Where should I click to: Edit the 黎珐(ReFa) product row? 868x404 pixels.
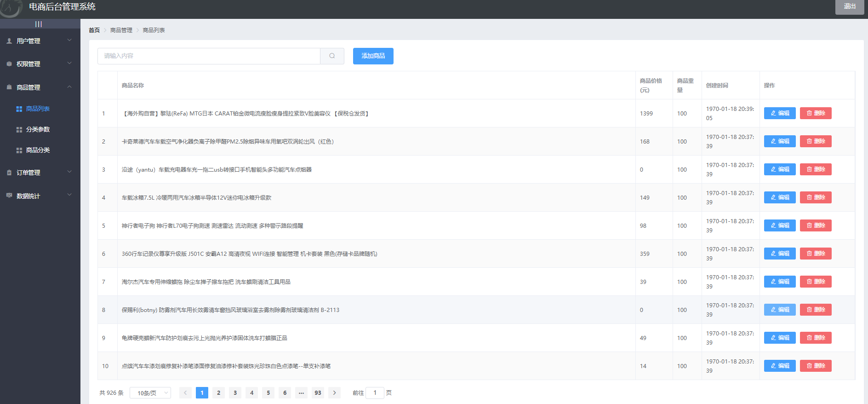(780, 113)
